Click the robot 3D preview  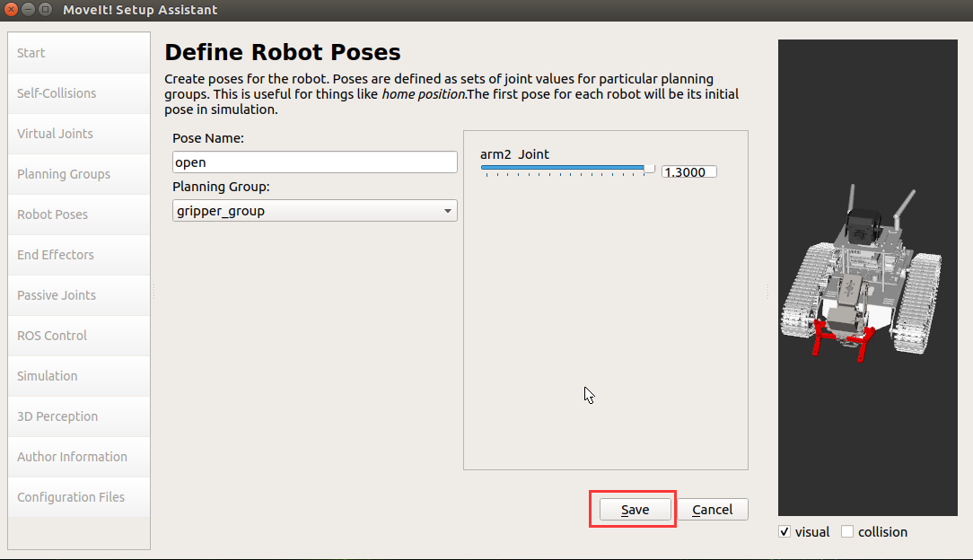(867, 277)
